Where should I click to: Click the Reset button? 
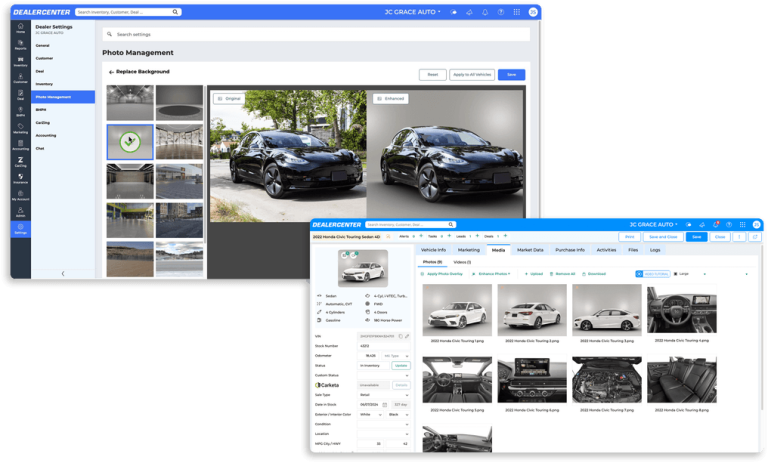pyautogui.click(x=432, y=74)
